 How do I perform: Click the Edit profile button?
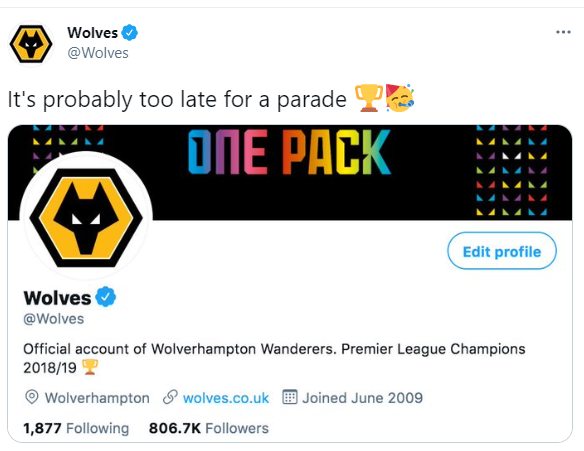point(502,251)
